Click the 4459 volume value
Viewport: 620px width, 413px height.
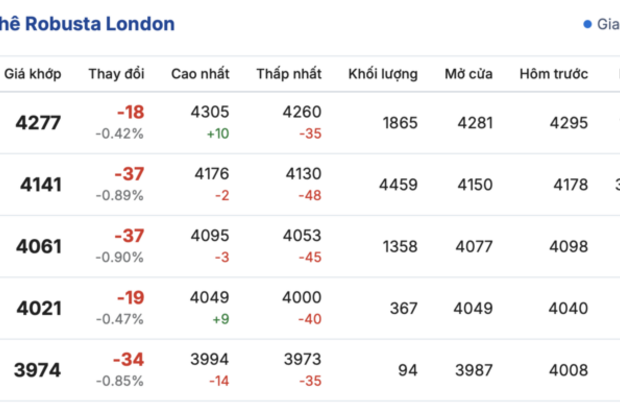pyautogui.click(x=398, y=184)
